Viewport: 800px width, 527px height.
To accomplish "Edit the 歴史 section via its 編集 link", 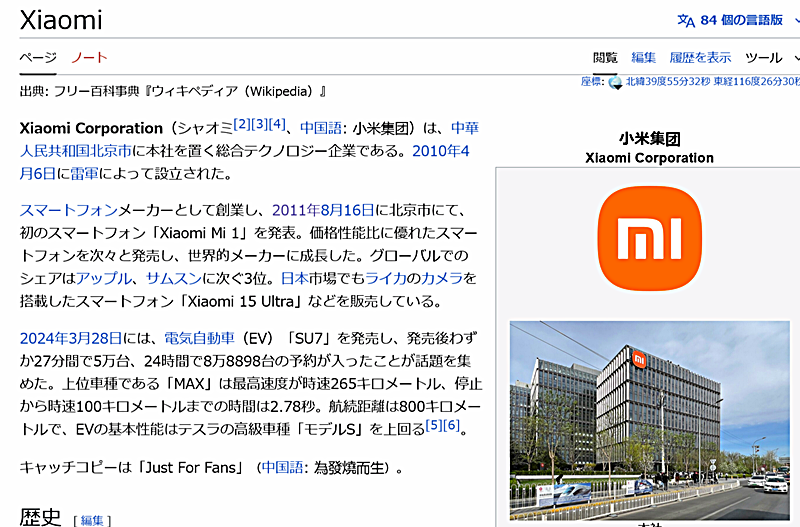I will click(x=92, y=520).
